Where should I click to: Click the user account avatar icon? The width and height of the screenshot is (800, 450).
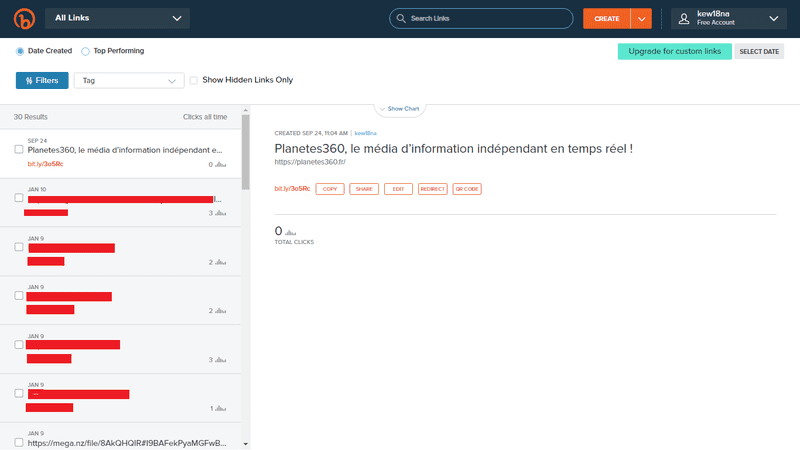point(684,19)
